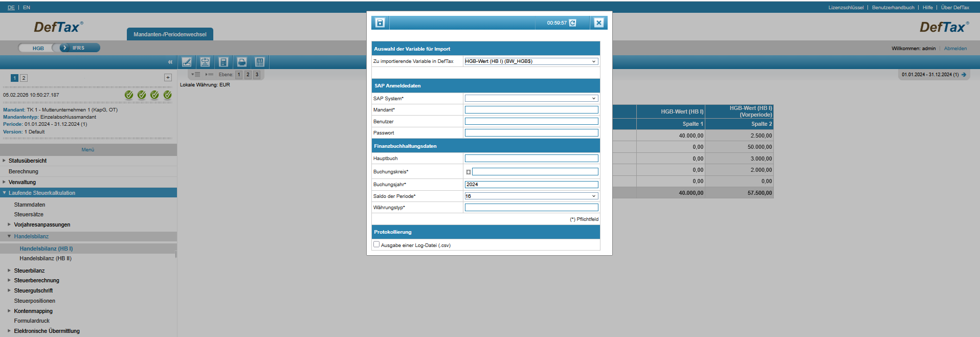This screenshot has width=980, height=337.
Task: Click the Benutzer input field
Action: click(531, 121)
